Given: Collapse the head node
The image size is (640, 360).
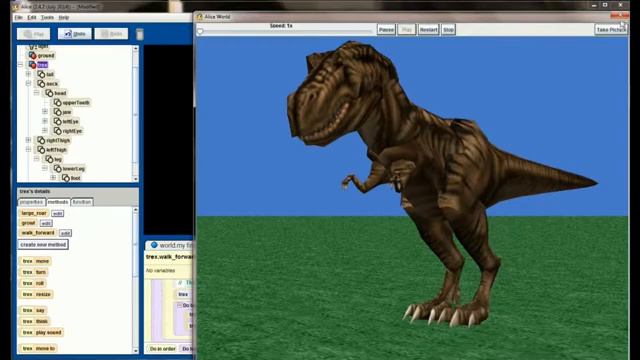Looking at the screenshot, I should [x=36, y=93].
